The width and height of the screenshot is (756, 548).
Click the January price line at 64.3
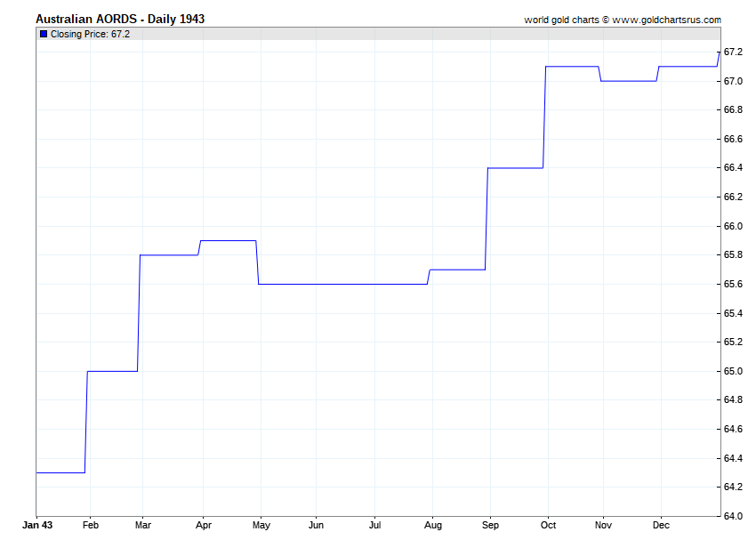(x=60, y=472)
